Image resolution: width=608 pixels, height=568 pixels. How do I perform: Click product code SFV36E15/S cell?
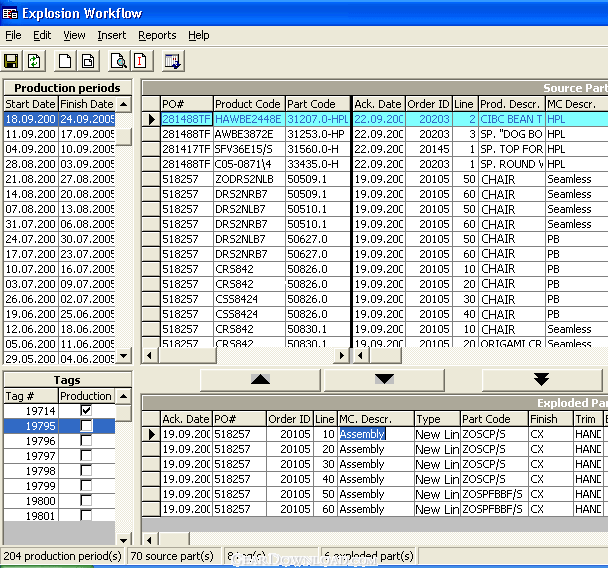pos(249,149)
